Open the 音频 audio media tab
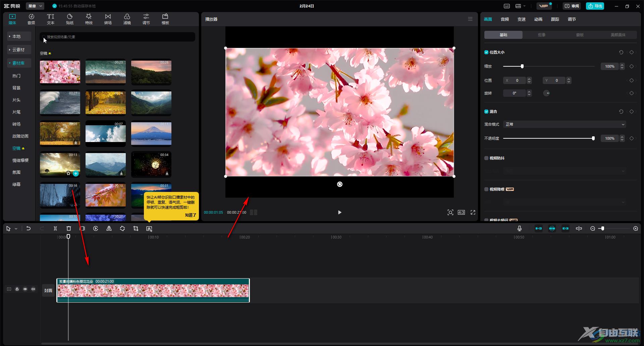Viewport: 644px width, 346px height. click(31, 19)
